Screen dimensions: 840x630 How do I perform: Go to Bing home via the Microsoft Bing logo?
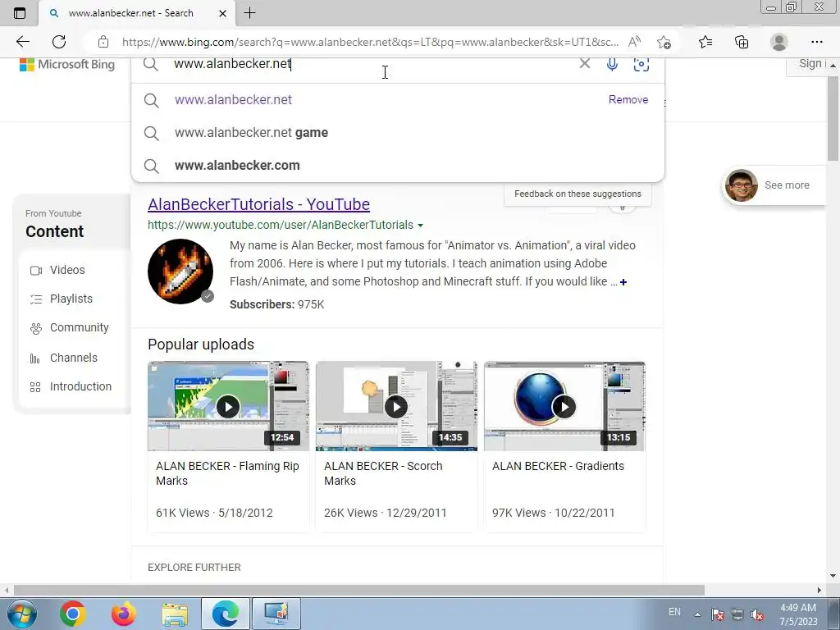[x=67, y=64]
